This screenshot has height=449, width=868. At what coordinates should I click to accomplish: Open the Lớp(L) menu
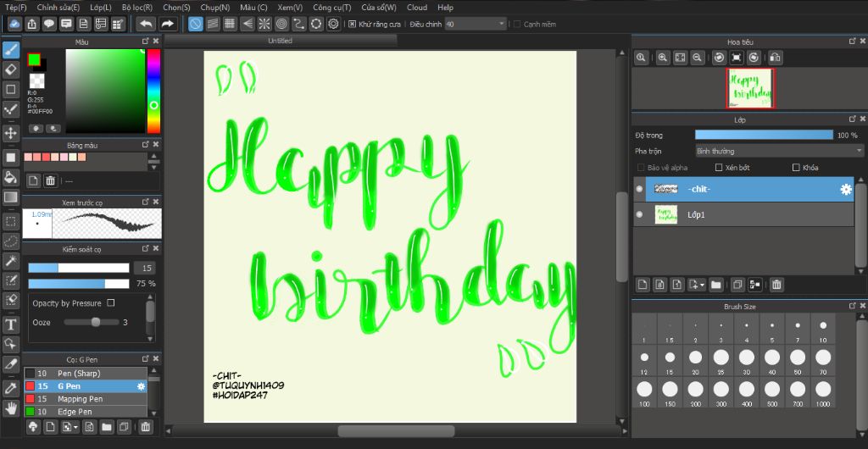pyautogui.click(x=101, y=8)
